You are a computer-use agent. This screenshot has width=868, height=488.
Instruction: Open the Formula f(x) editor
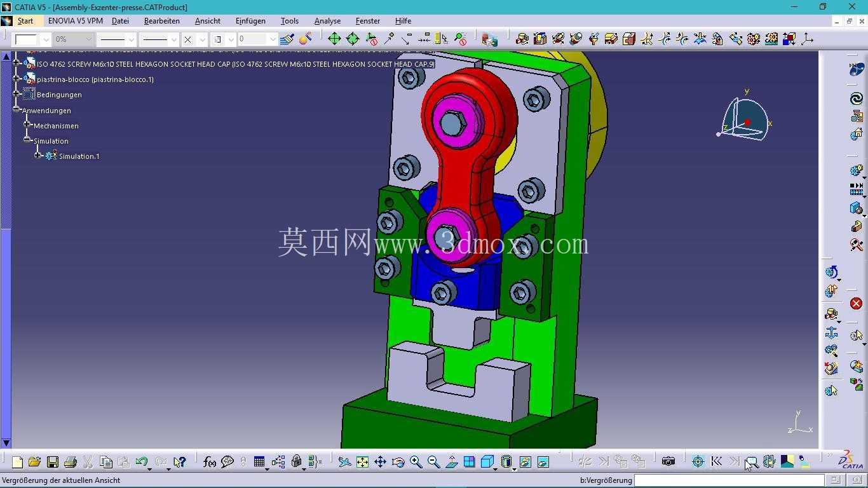pos(210,462)
